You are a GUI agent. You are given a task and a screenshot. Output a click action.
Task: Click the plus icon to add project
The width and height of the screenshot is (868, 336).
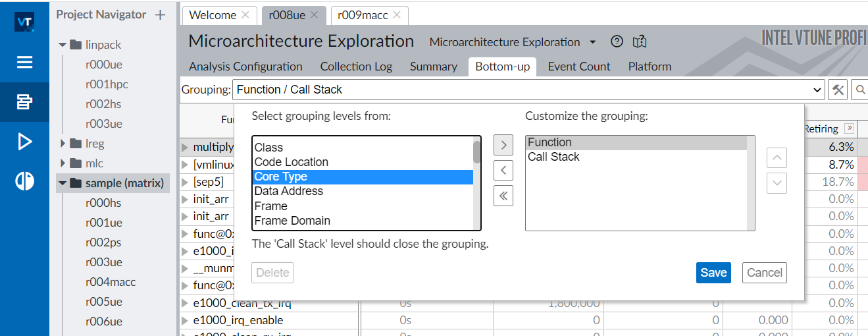160,15
